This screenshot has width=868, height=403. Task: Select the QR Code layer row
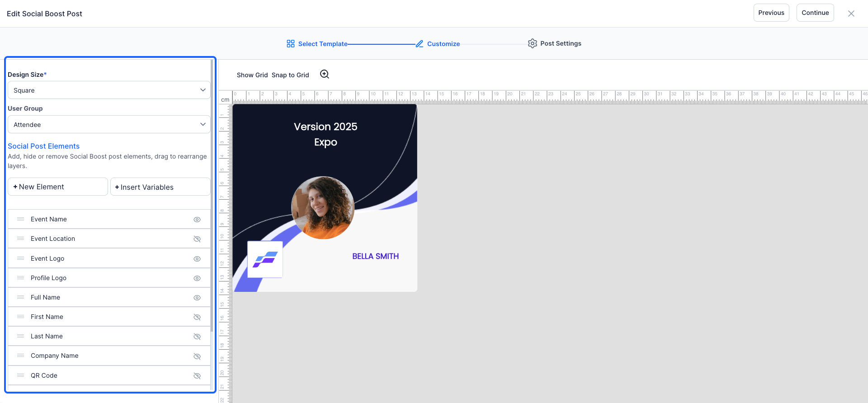tap(109, 375)
